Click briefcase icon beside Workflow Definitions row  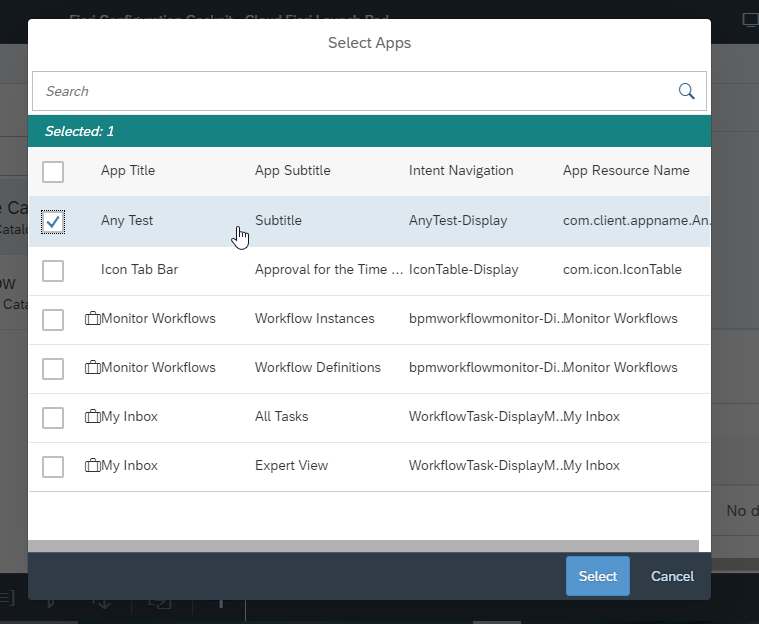click(92, 368)
